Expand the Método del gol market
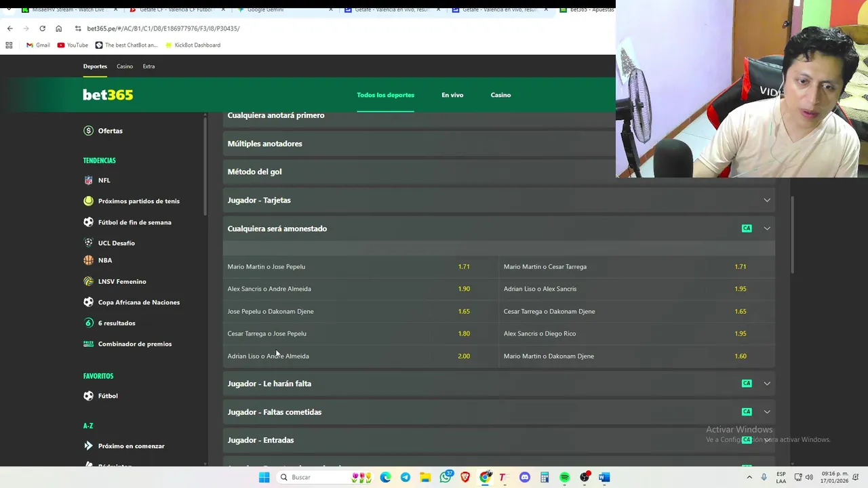The image size is (868, 488). 419,172
